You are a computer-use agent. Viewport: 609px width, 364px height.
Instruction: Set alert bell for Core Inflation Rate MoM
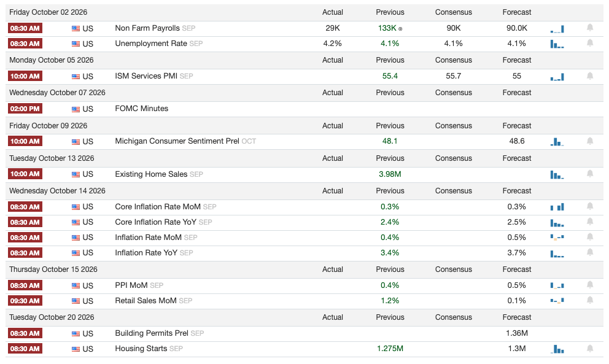point(589,206)
